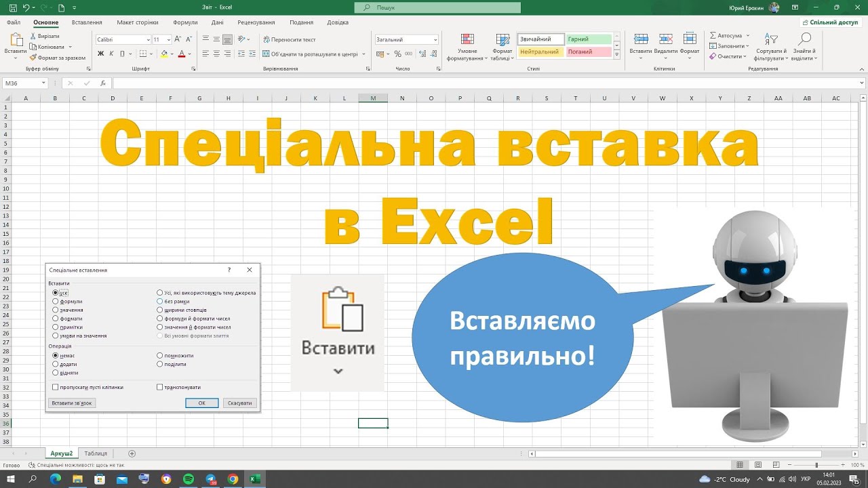Viewport: 868px width, 488px height.
Task: Click the zoom slider in status bar
Action: pyautogui.click(x=816, y=465)
